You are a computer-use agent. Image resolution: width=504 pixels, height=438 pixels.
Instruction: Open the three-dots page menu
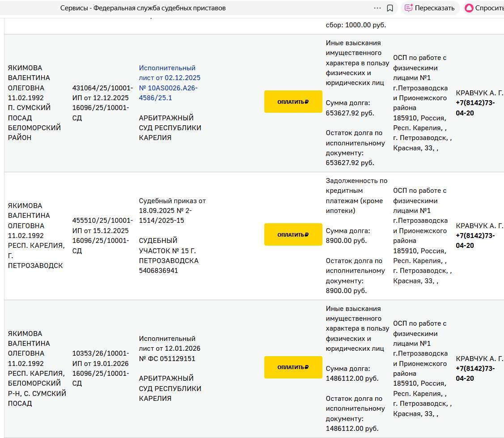click(377, 8)
